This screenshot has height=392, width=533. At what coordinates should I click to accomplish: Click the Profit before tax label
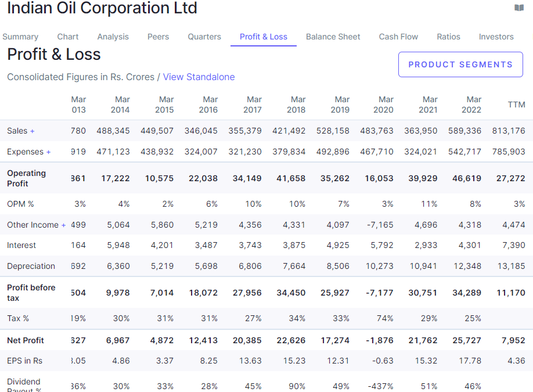tap(31, 293)
